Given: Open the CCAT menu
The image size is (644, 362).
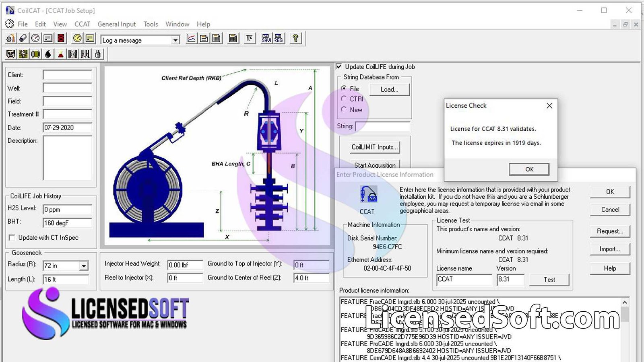Looking at the screenshot, I should [82, 24].
